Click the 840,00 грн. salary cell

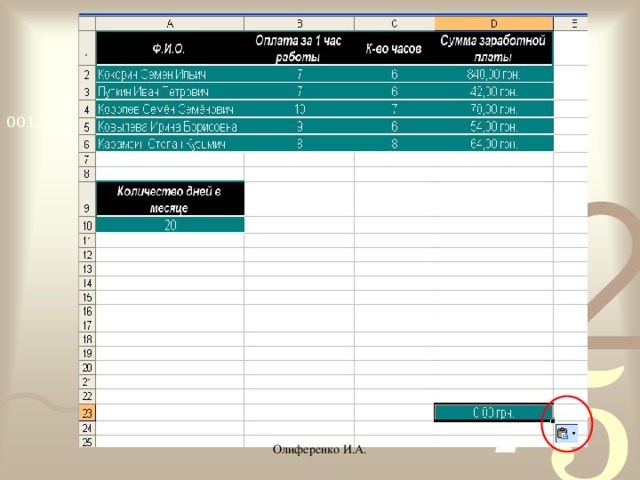tap(493, 75)
